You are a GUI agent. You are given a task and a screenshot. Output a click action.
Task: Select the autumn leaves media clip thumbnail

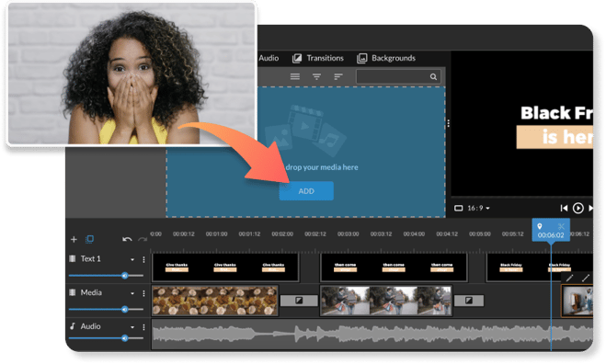(215, 301)
